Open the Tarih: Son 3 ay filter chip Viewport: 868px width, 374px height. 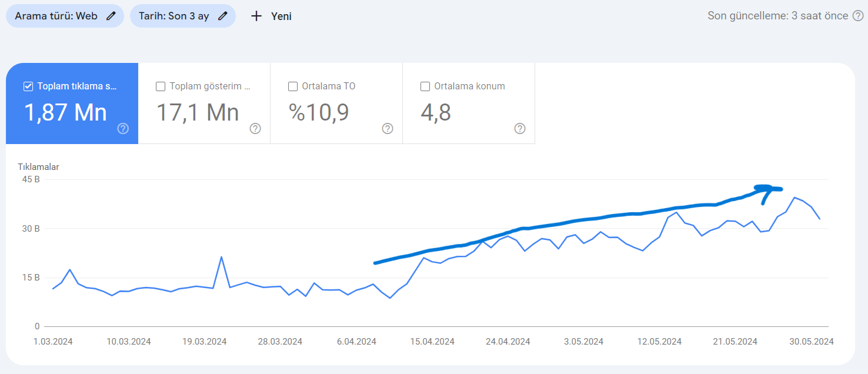[x=183, y=16]
